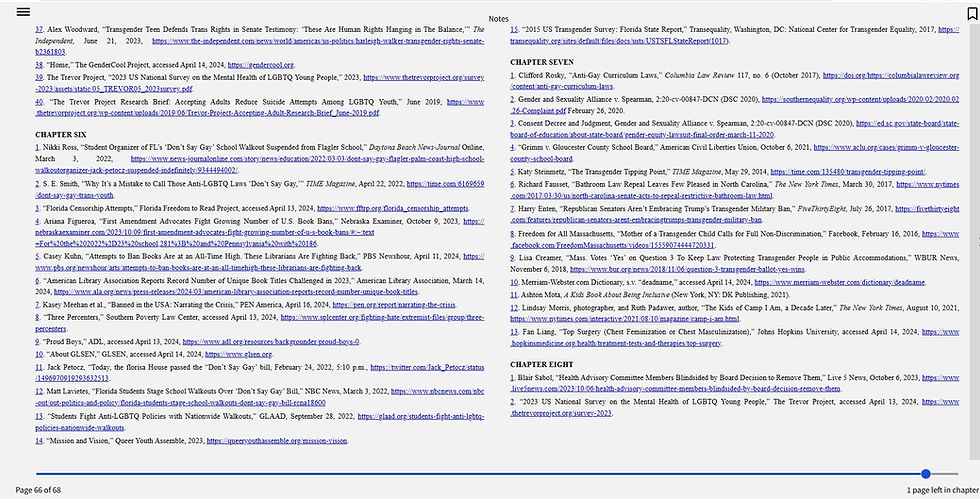The image size is (980, 499).
Task: Click '1 page left in chapter' status text
Action: click(x=943, y=490)
